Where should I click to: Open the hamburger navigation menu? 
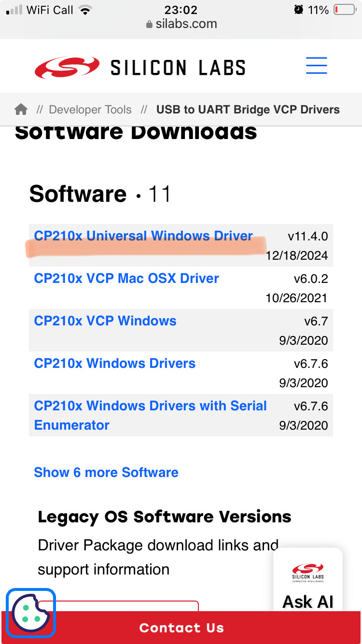[316, 66]
